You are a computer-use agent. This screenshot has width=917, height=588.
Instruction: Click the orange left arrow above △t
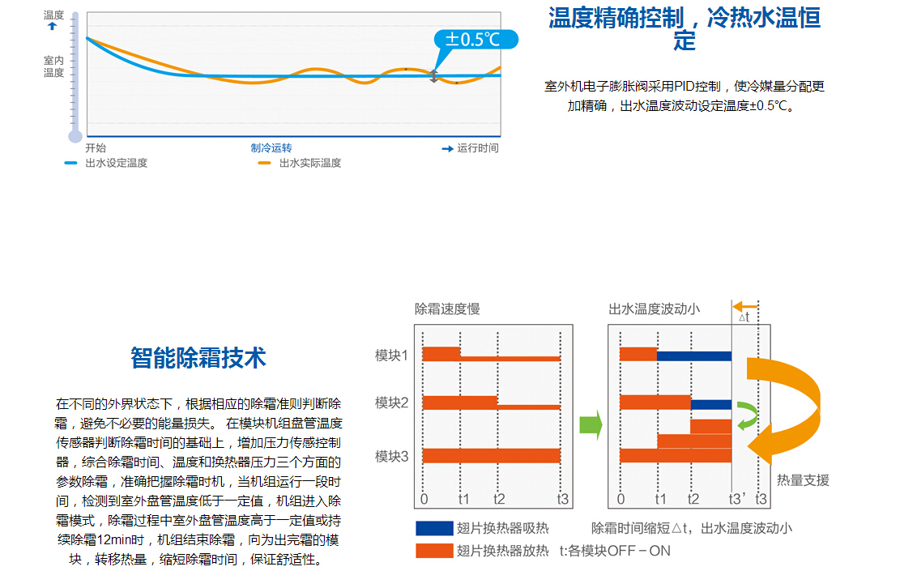[745, 307]
